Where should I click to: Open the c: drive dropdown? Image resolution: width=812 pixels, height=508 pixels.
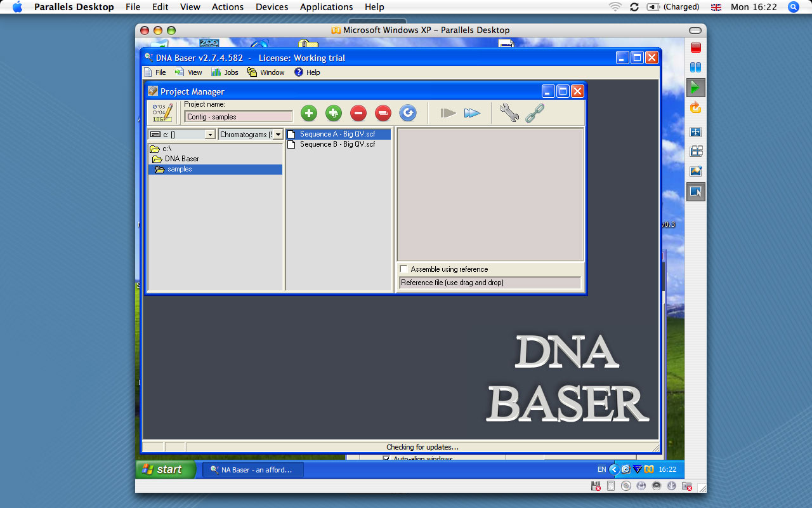pyautogui.click(x=210, y=135)
